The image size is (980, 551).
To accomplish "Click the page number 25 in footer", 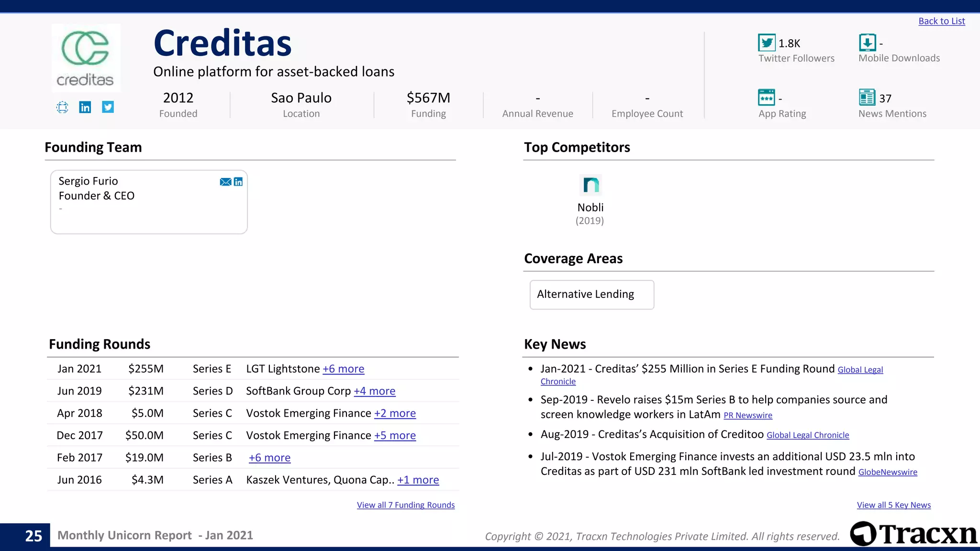I will [33, 536].
